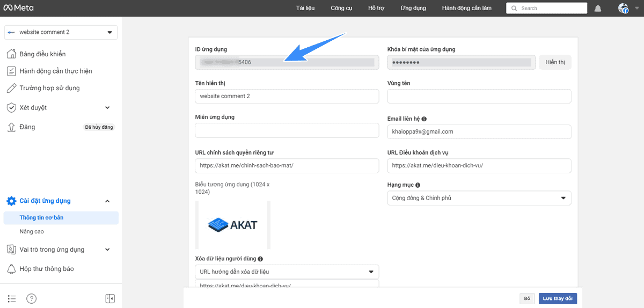Viewport: 644px width, 308px height.
Task: Open the Công cụ menu
Action: pyautogui.click(x=341, y=8)
